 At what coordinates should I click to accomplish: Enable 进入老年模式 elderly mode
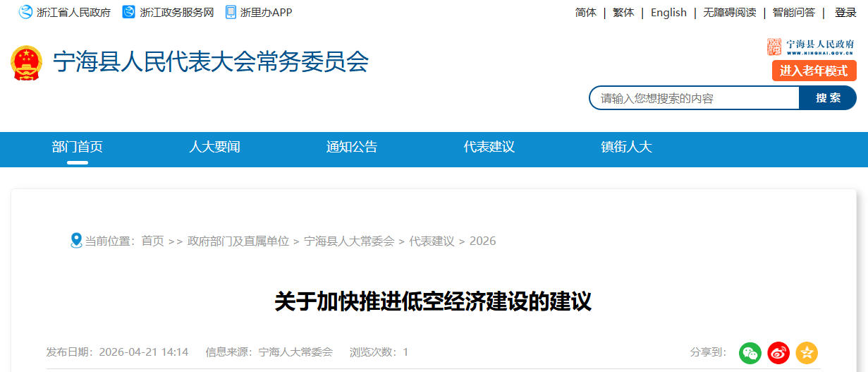click(x=814, y=71)
